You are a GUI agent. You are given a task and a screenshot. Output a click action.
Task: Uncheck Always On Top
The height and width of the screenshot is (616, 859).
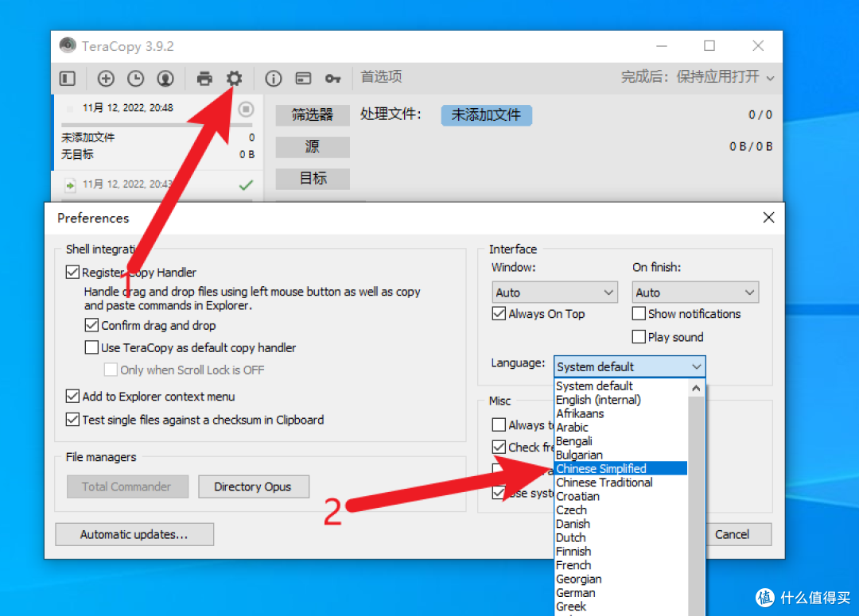(499, 314)
